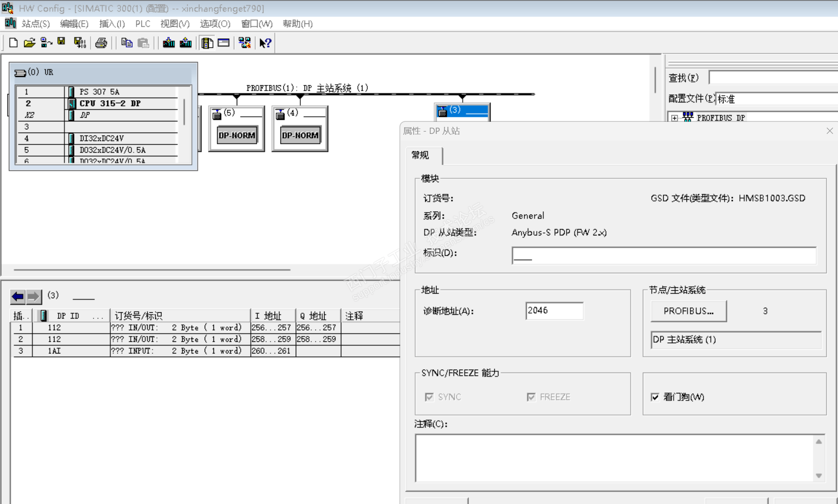Screen dimensions: 838x504
Task: Click the Print toolbar icon
Action: pos(101,43)
